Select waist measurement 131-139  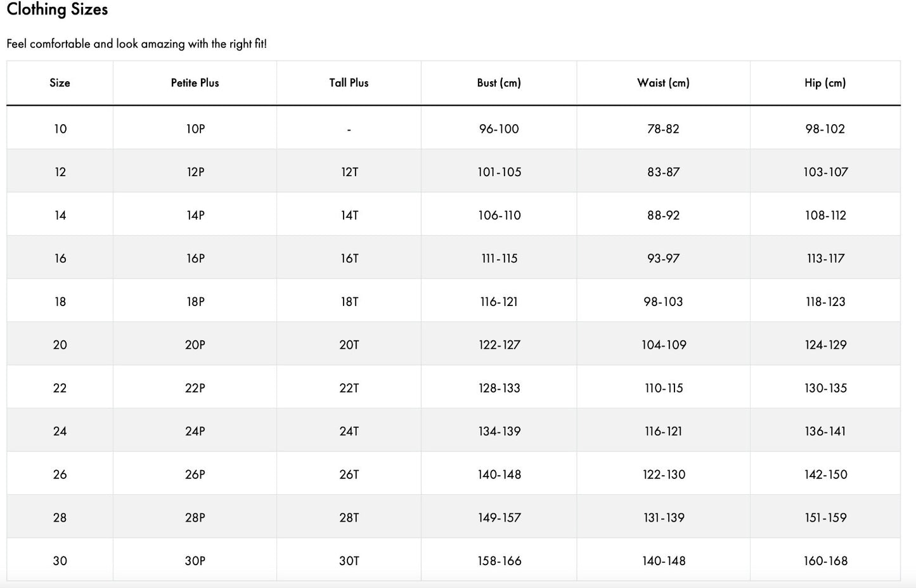pos(664,518)
